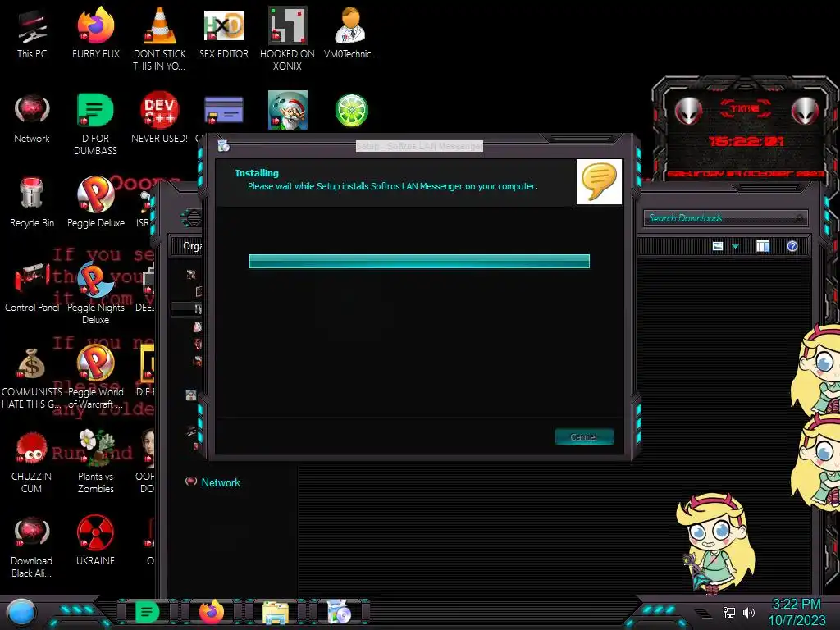The height and width of the screenshot is (630, 840).
Task: Open the credit card desktop icon
Action: 223,110
